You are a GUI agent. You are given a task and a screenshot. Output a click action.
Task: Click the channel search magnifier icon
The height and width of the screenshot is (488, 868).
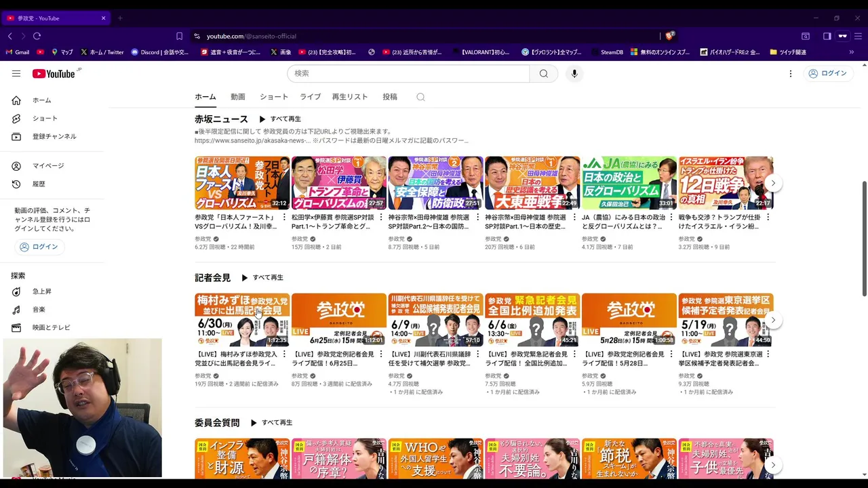pyautogui.click(x=420, y=97)
